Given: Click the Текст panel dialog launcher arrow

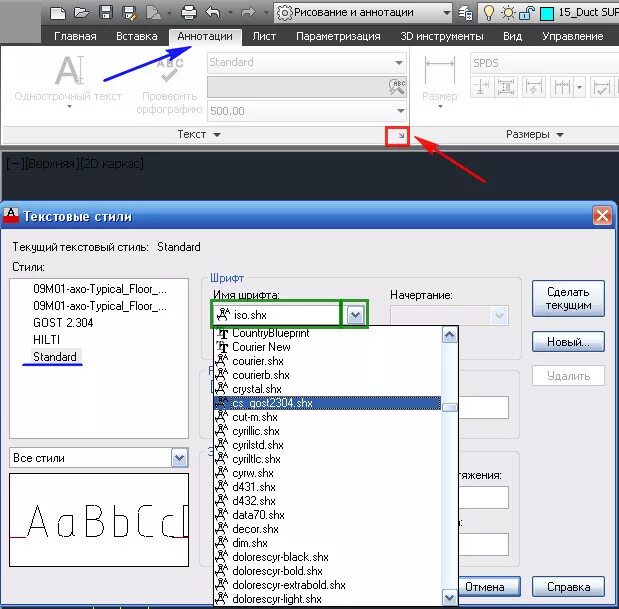Looking at the screenshot, I should pos(401,136).
